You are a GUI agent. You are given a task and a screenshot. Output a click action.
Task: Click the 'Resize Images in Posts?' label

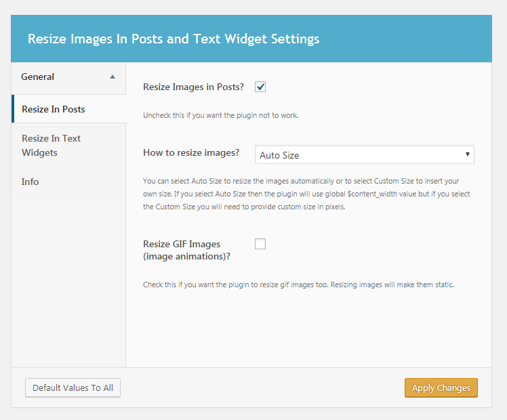(194, 87)
